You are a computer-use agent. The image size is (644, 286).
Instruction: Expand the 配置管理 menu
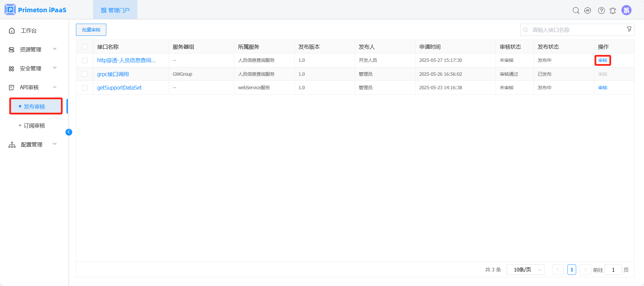pos(32,145)
